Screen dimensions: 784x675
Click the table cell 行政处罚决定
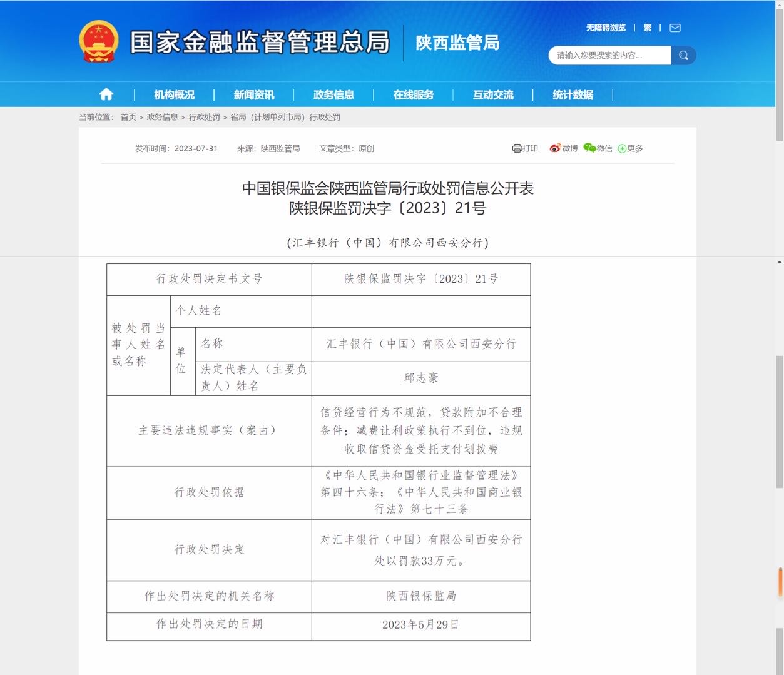click(209, 549)
